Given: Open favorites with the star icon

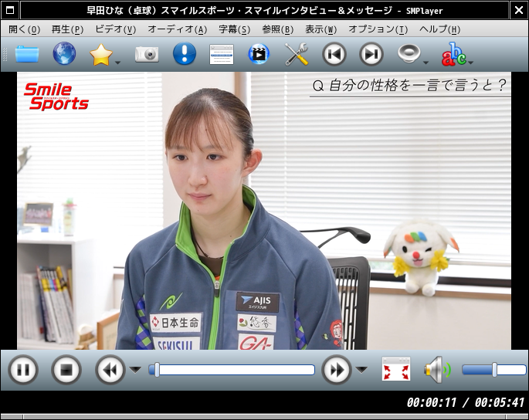Looking at the screenshot, I should (101, 54).
